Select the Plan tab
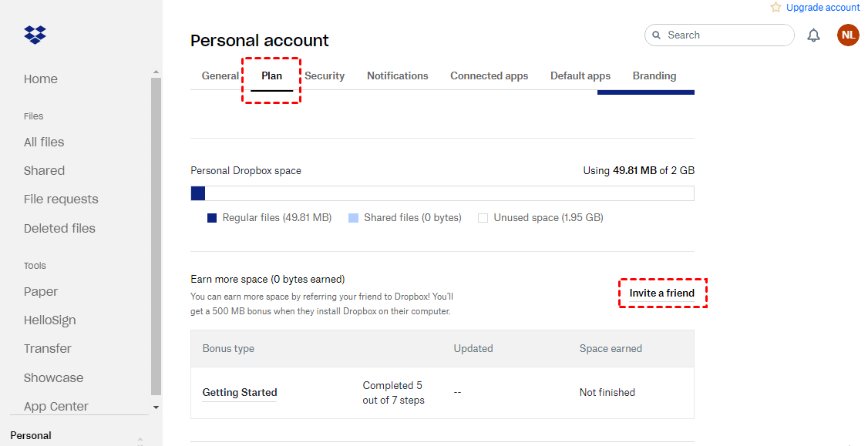Screen dimensions: 868x446 [x=272, y=75]
